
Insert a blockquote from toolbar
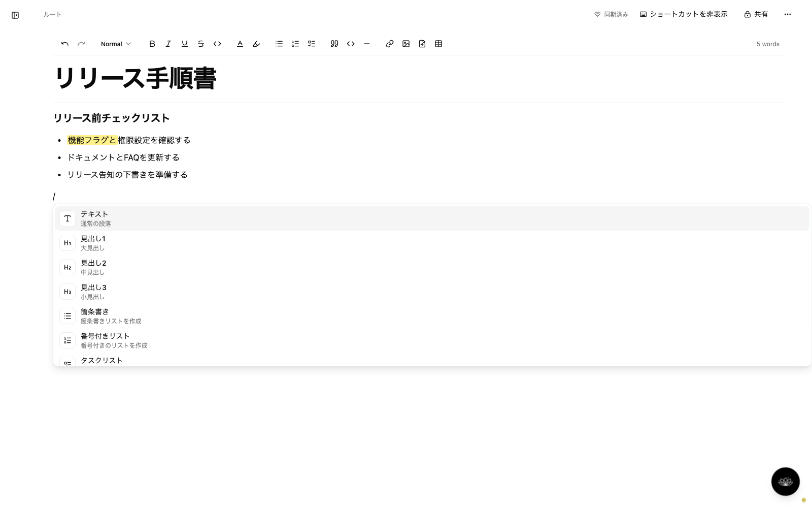334,44
